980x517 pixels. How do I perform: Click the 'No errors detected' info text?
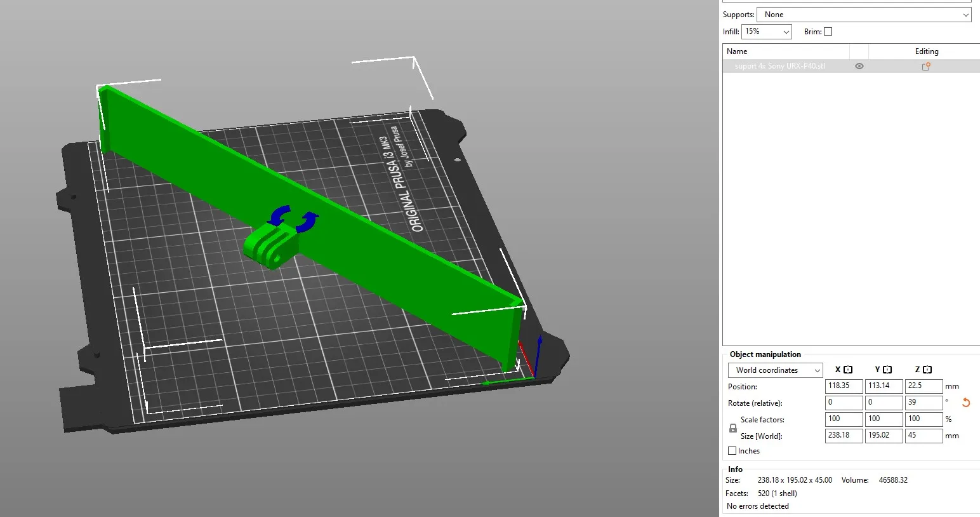758,506
